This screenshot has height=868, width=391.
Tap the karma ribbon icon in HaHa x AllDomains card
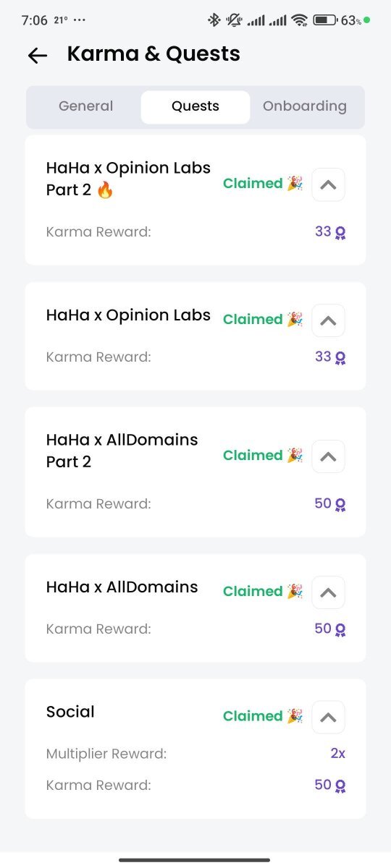tap(340, 629)
